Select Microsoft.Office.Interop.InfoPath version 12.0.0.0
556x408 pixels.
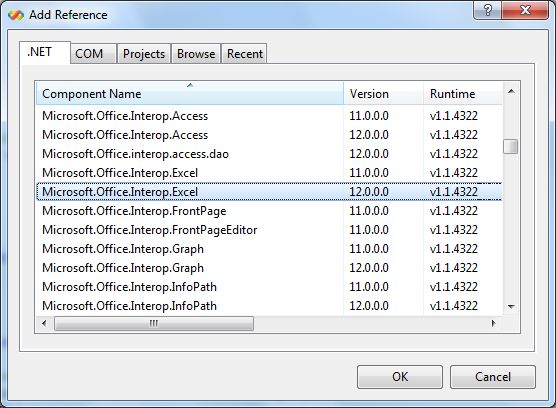pyautogui.click(x=269, y=306)
